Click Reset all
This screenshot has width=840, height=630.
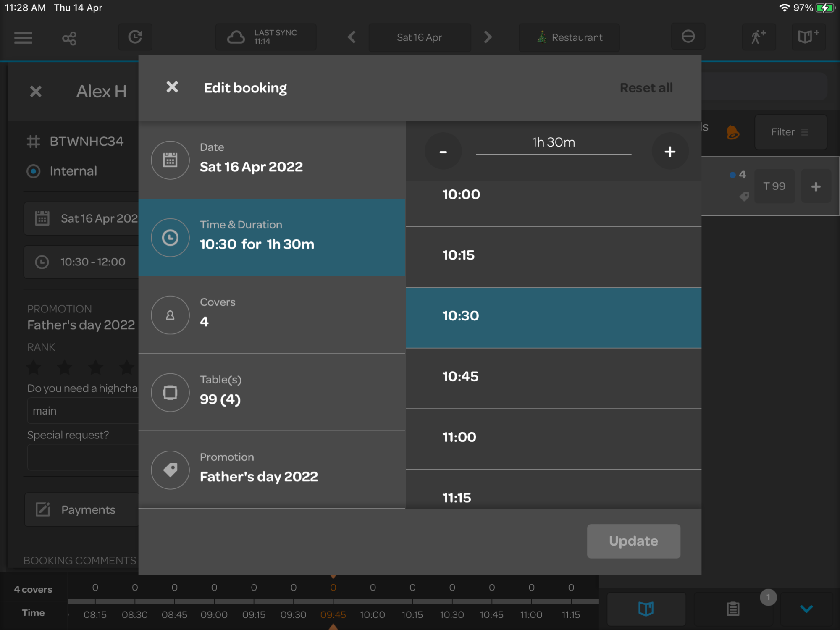click(646, 88)
